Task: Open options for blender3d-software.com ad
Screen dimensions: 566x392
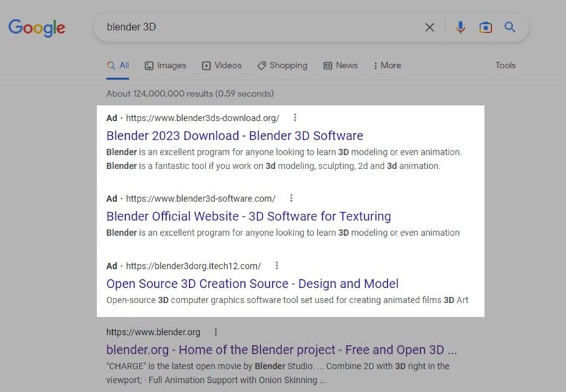Action: pos(291,198)
